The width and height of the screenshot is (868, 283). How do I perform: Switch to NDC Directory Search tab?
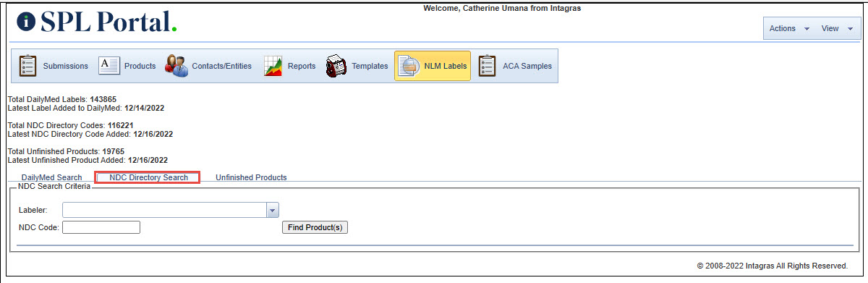tap(148, 177)
